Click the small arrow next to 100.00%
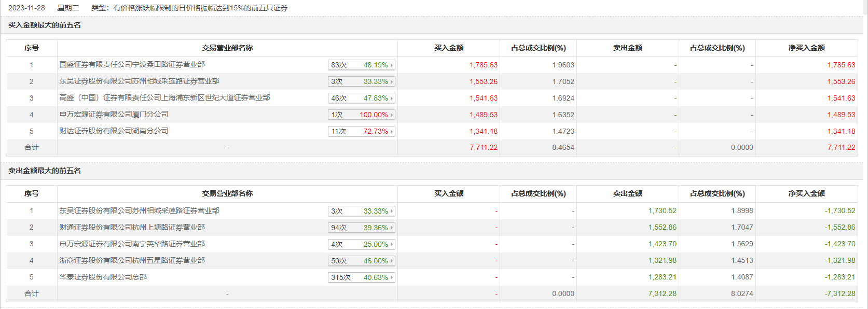The width and height of the screenshot is (868, 309). (x=391, y=115)
